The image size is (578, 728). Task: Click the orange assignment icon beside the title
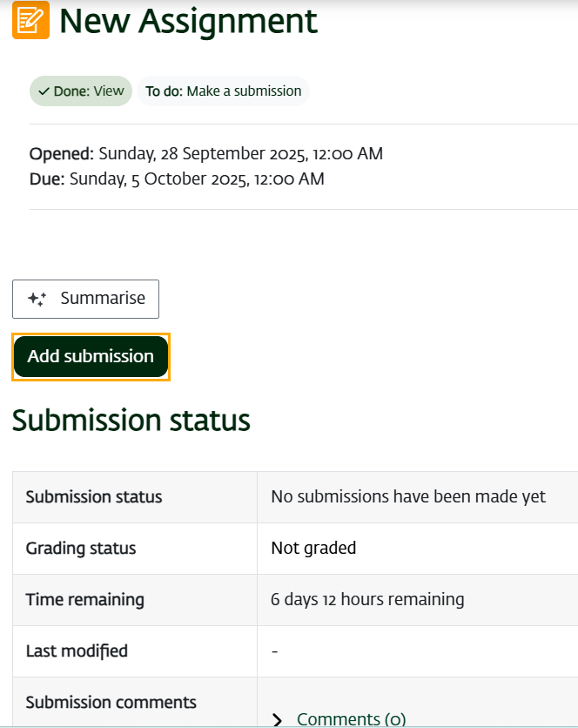[x=30, y=20]
